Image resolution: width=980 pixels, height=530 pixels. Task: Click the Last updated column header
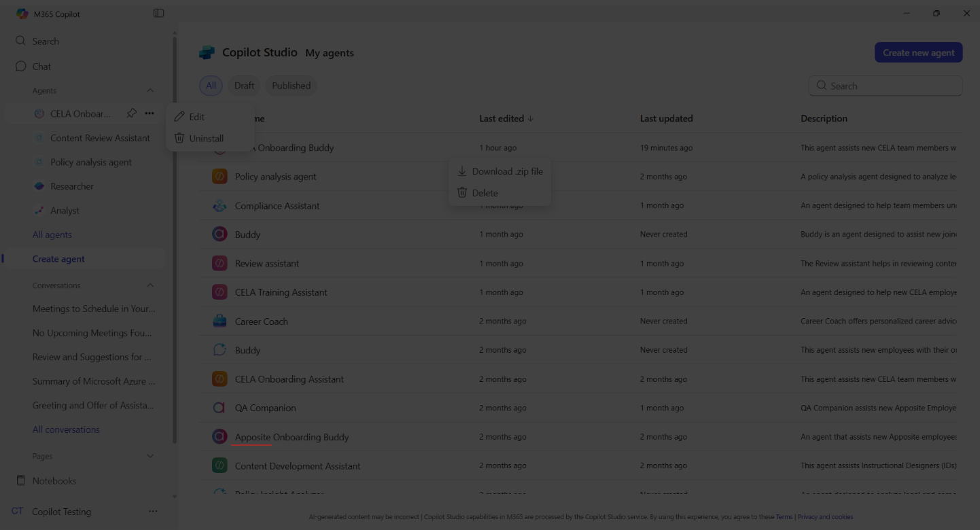point(666,118)
